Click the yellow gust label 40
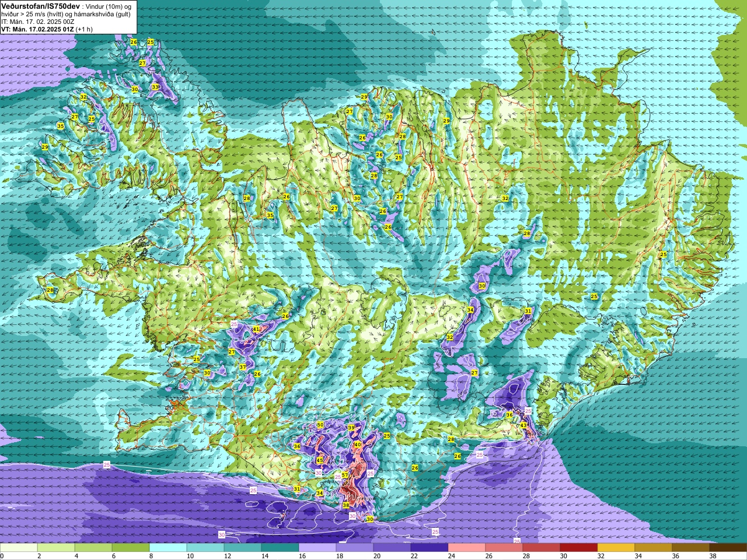 pos(357,444)
